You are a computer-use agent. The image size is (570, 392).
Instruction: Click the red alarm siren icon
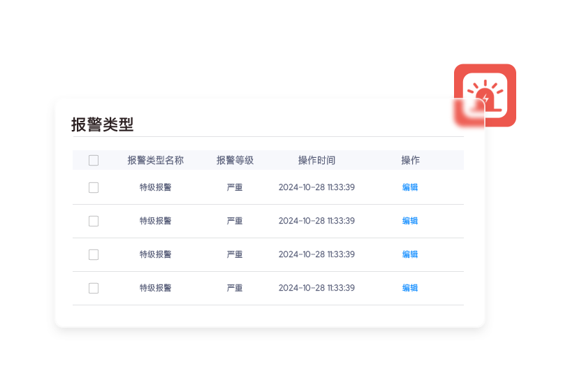pyautogui.click(x=485, y=95)
